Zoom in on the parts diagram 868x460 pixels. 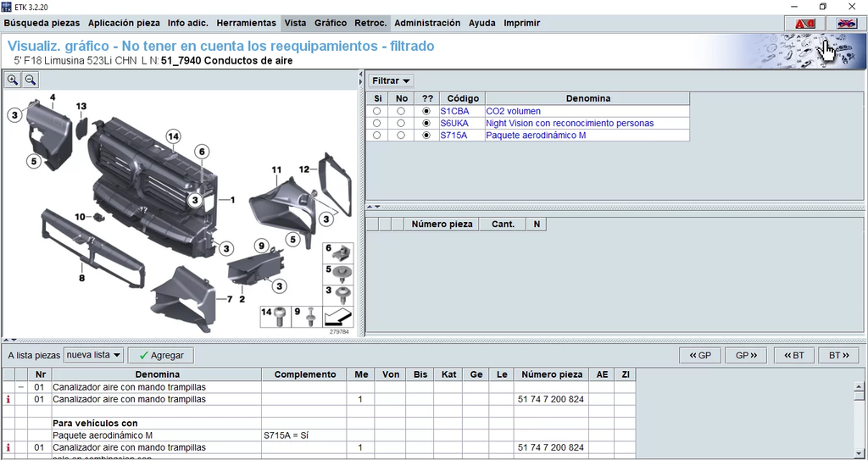point(13,80)
